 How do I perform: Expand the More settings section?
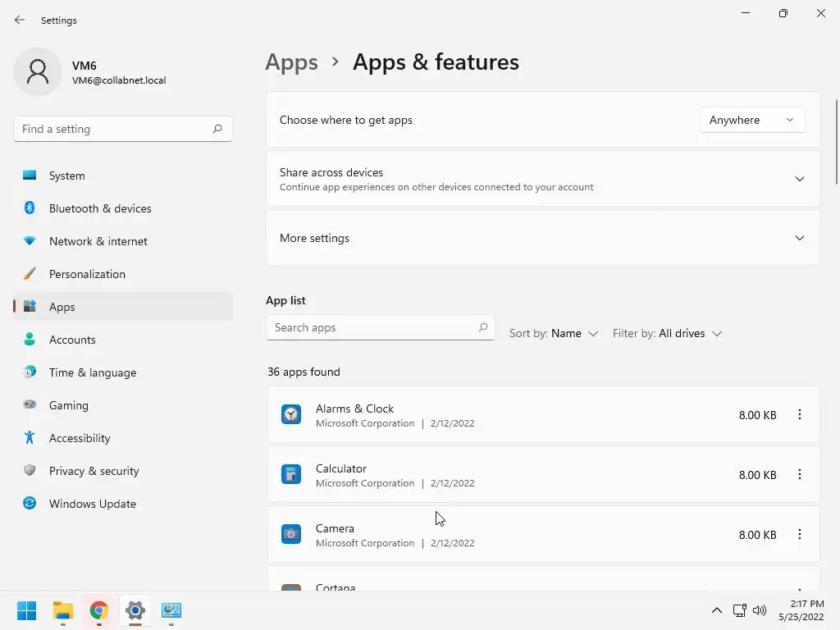click(799, 238)
